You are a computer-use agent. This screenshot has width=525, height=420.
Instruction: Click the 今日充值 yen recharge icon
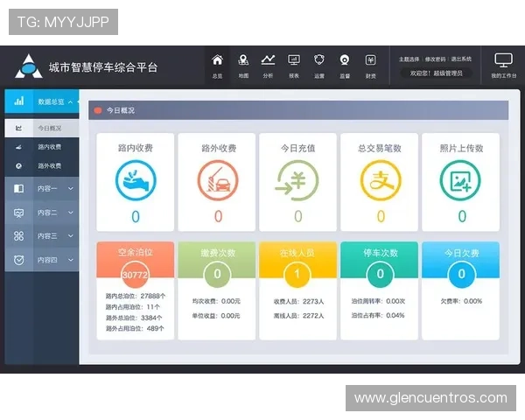tap(297, 180)
